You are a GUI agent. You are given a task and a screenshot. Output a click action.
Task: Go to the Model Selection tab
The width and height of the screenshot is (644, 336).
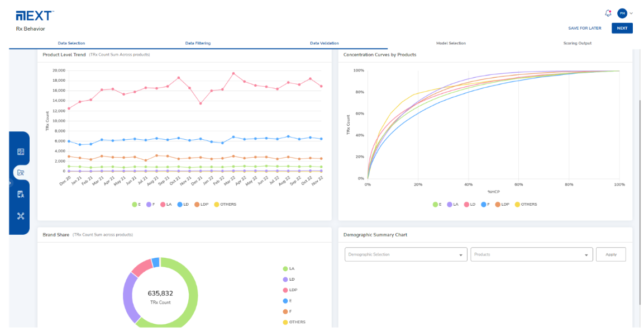(x=450, y=43)
